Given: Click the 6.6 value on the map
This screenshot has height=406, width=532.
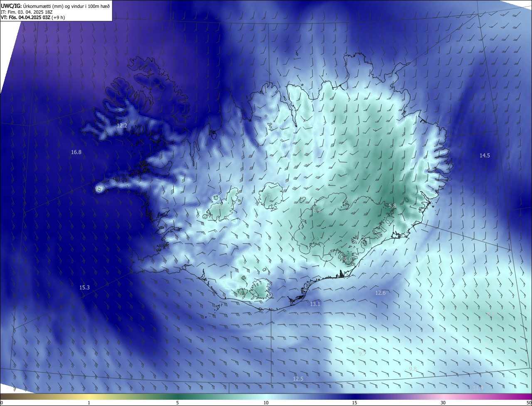Looking at the screenshot, I should click(x=348, y=259).
